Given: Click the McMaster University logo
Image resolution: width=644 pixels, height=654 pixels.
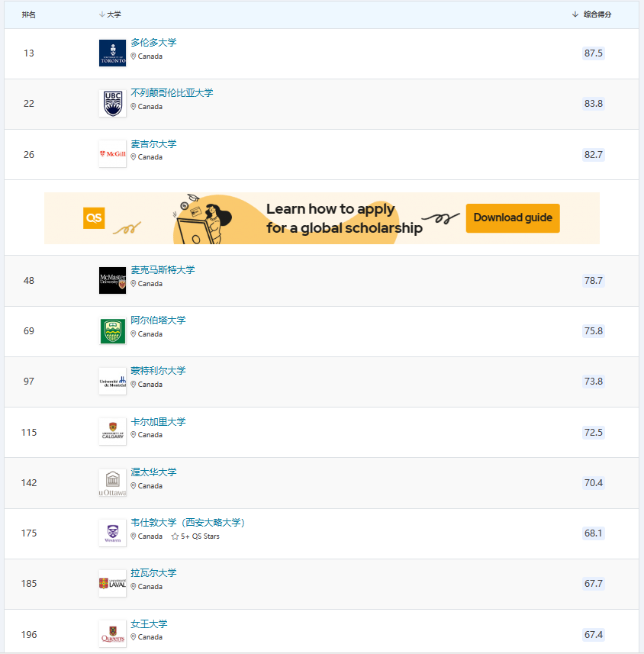Looking at the screenshot, I should (113, 280).
